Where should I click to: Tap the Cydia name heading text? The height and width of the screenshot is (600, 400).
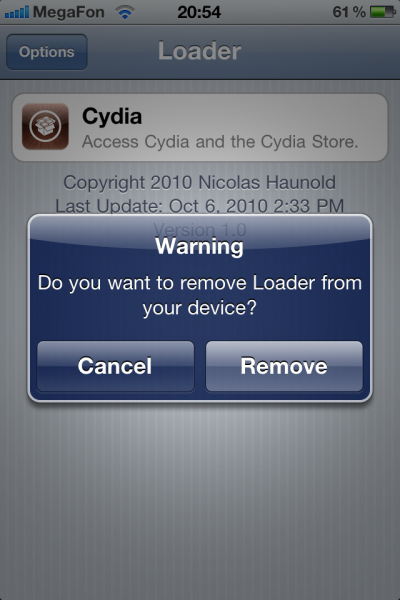tap(112, 116)
